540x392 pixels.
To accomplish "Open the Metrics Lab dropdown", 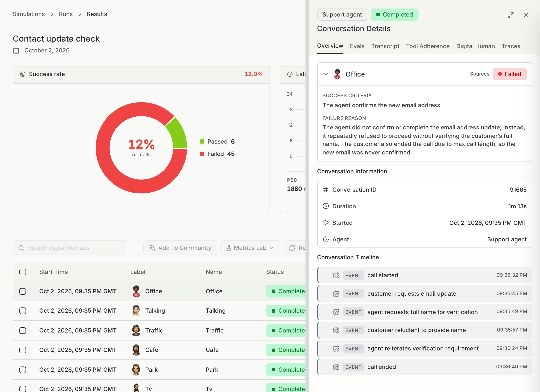I will click(250, 248).
